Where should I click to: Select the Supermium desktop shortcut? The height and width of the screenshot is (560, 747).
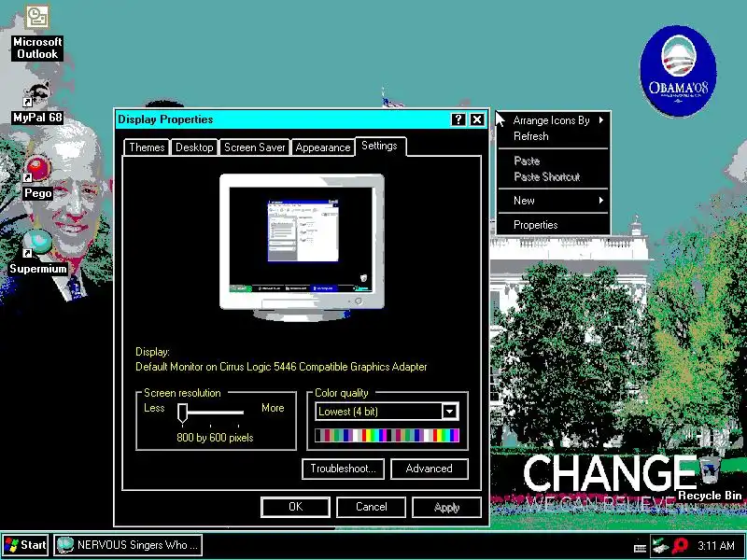click(x=37, y=252)
